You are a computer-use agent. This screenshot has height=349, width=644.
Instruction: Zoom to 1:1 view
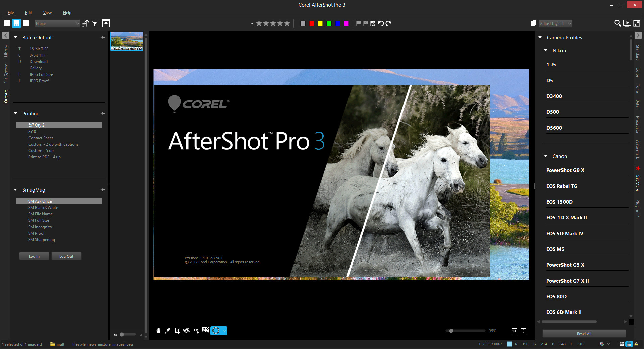point(514,331)
